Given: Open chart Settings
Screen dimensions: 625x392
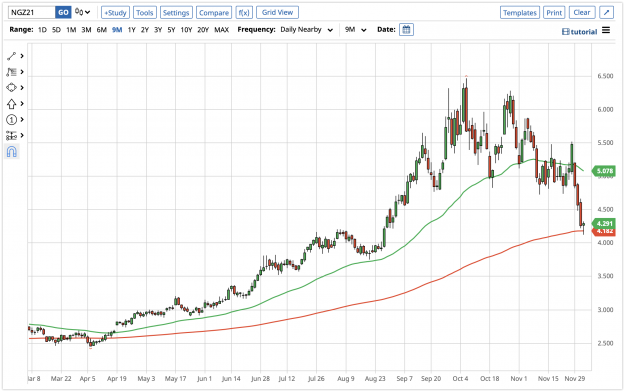Looking at the screenshot, I should point(176,12).
